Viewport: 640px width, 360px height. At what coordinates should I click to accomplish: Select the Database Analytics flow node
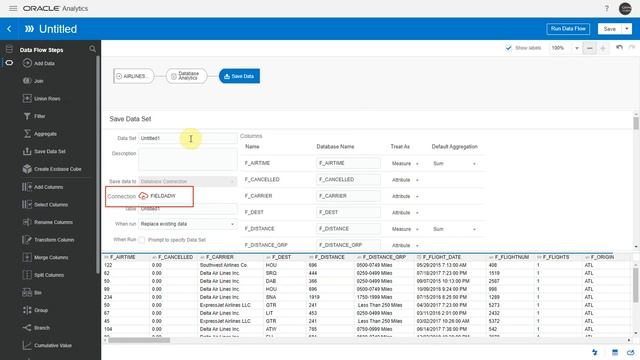(x=187, y=76)
